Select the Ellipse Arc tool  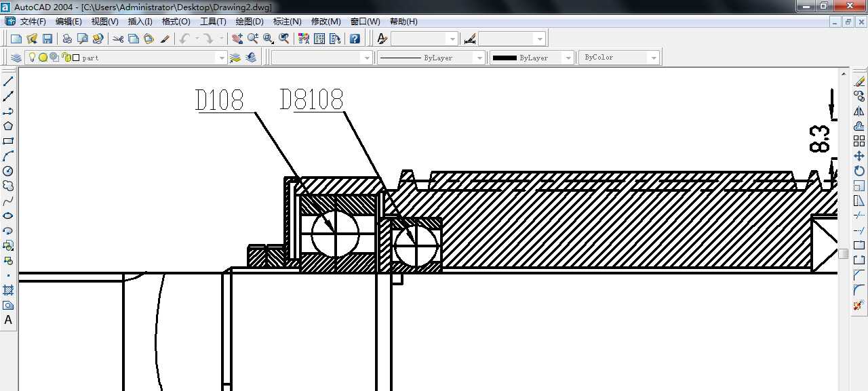8,230
